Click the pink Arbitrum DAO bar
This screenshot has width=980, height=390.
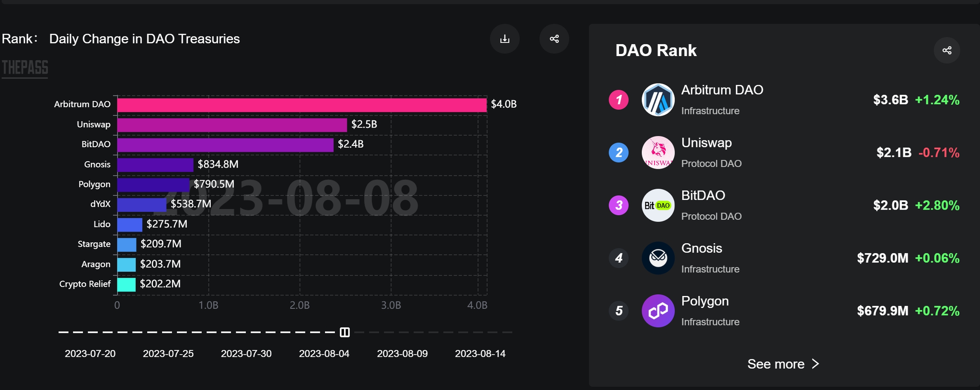[x=302, y=105]
